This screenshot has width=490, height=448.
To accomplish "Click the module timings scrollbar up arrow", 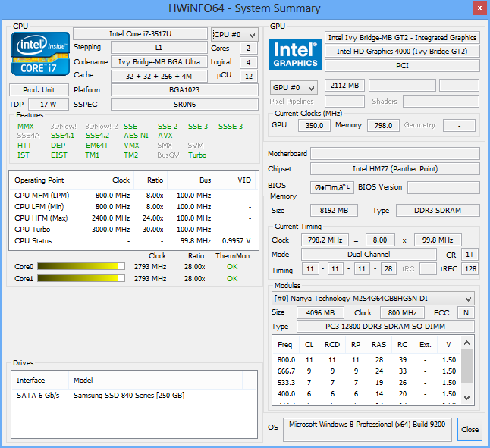I will pyautogui.click(x=467, y=343).
